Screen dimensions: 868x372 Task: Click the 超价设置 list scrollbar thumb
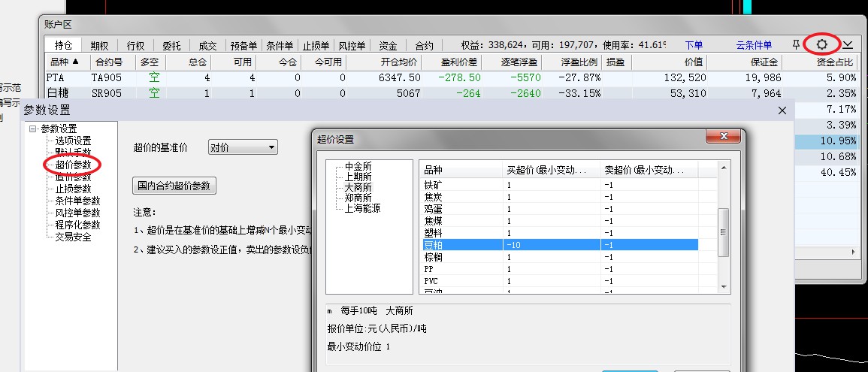click(x=724, y=231)
